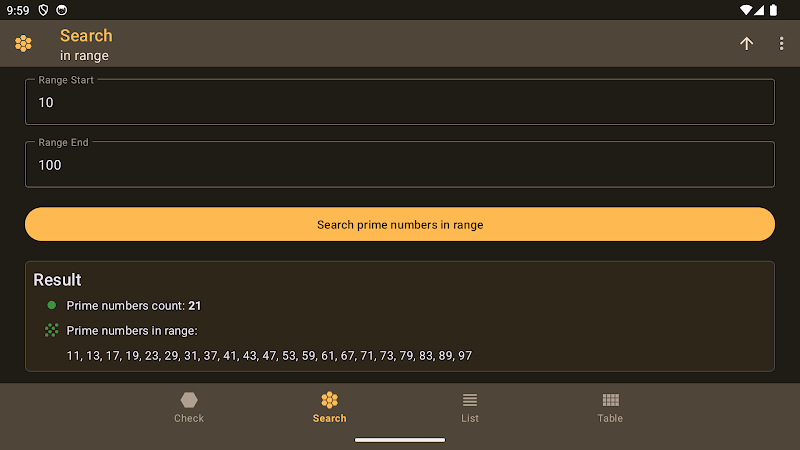Click the Prime numbers count value 21
This screenshot has width=800, height=450.
[x=194, y=306]
